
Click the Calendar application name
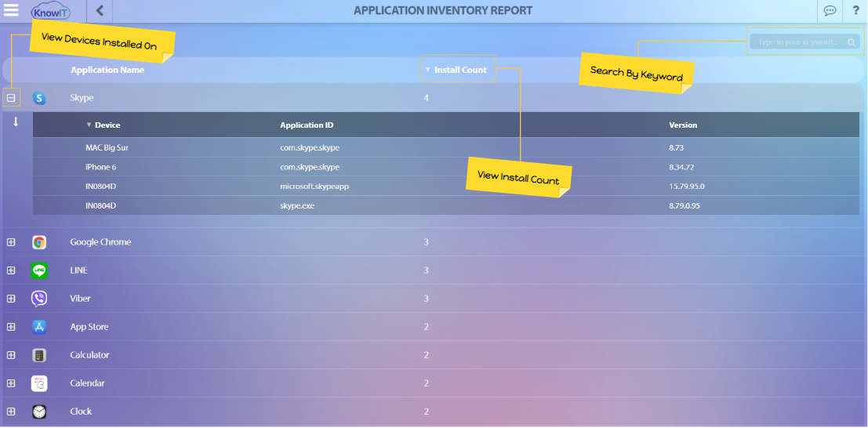point(88,383)
